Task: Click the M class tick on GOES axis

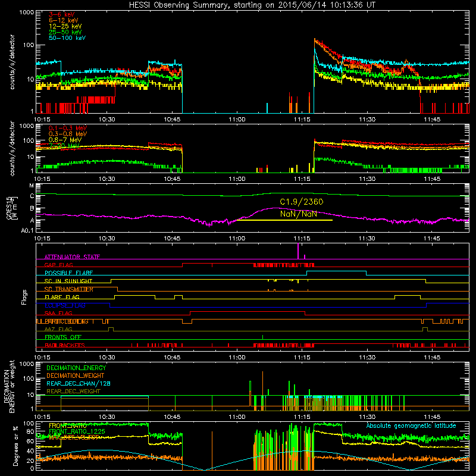Action: [x=32, y=186]
